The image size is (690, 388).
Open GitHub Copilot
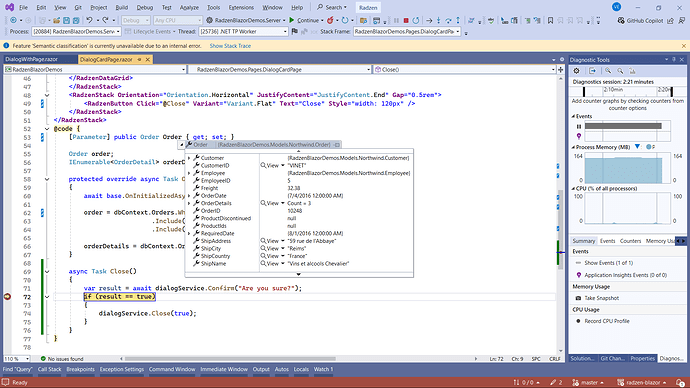coord(640,20)
